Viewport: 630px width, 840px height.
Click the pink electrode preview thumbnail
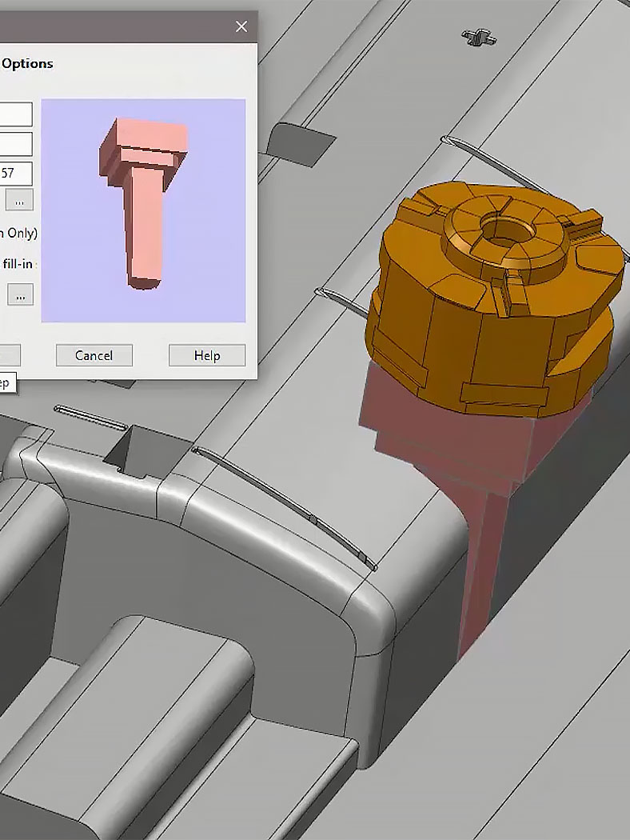click(143, 210)
